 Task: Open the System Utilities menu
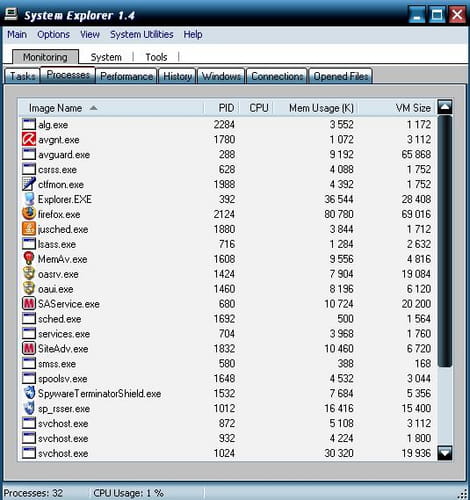pyautogui.click(x=142, y=34)
